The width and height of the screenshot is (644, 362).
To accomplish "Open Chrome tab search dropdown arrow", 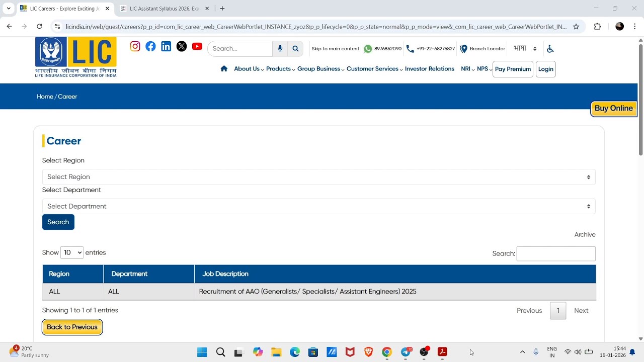I will pyautogui.click(x=8, y=9).
